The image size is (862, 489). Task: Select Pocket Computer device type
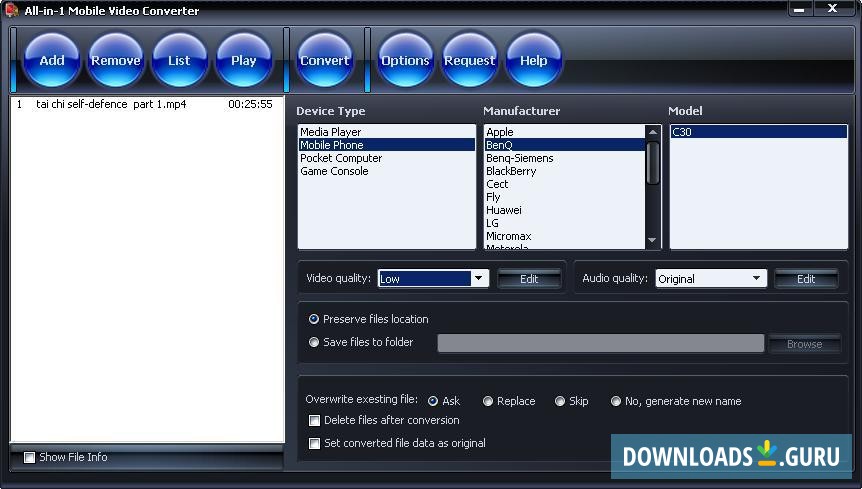click(x=386, y=158)
